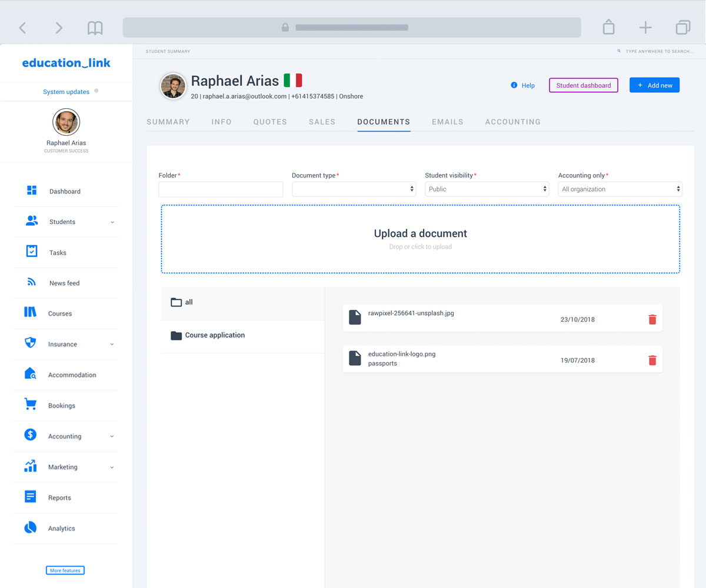706x588 pixels.
Task: Open the Quotes tab
Action: [270, 122]
